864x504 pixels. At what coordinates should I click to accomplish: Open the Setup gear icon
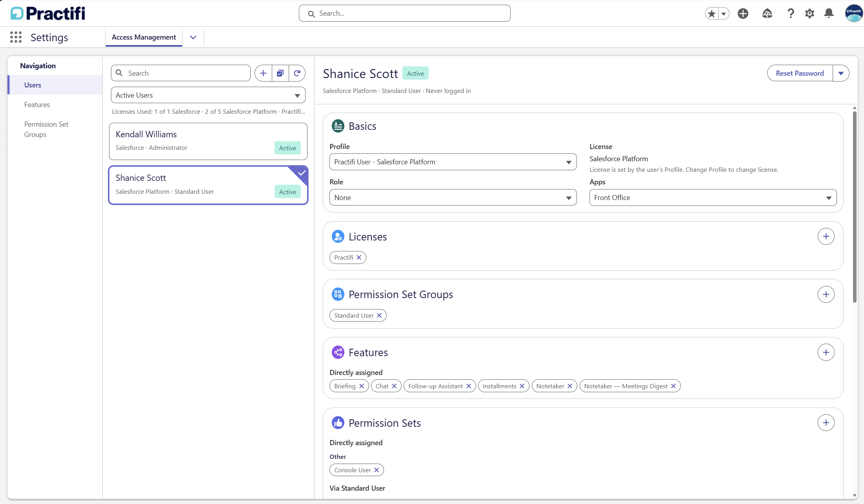pos(809,14)
